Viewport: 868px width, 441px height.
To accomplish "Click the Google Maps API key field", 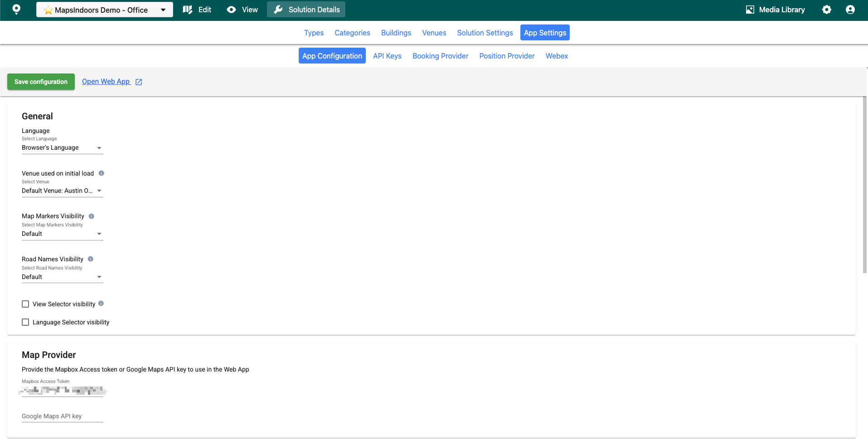I will (62, 416).
